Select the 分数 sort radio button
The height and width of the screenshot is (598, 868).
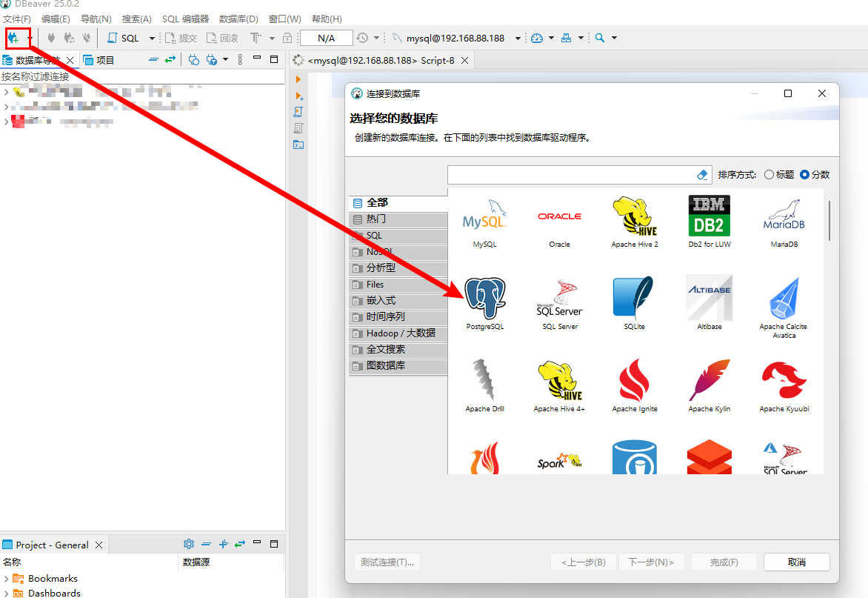(x=804, y=175)
